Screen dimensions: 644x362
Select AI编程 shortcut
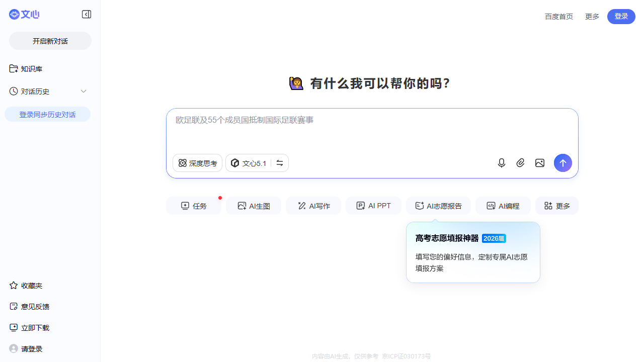pyautogui.click(x=503, y=206)
